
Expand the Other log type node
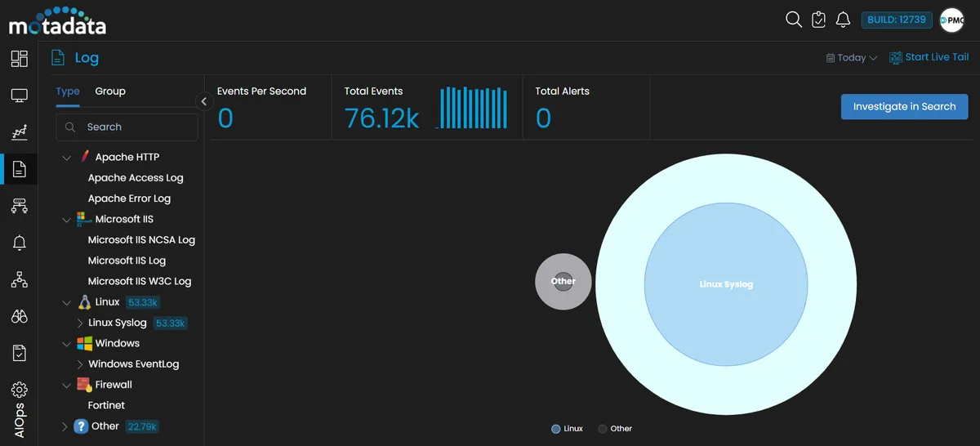tap(65, 426)
